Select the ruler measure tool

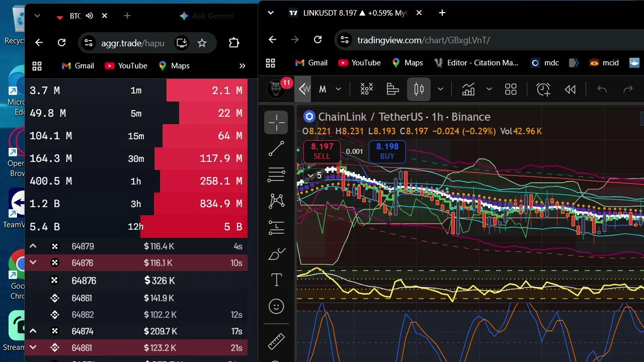[x=276, y=341]
